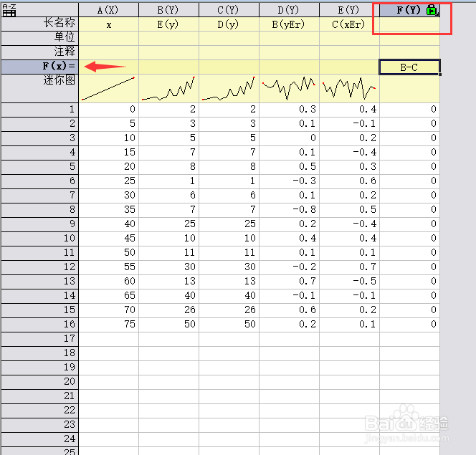This screenshot has width=476, height=455.
Task: Select row header 20
Action: coord(39,382)
